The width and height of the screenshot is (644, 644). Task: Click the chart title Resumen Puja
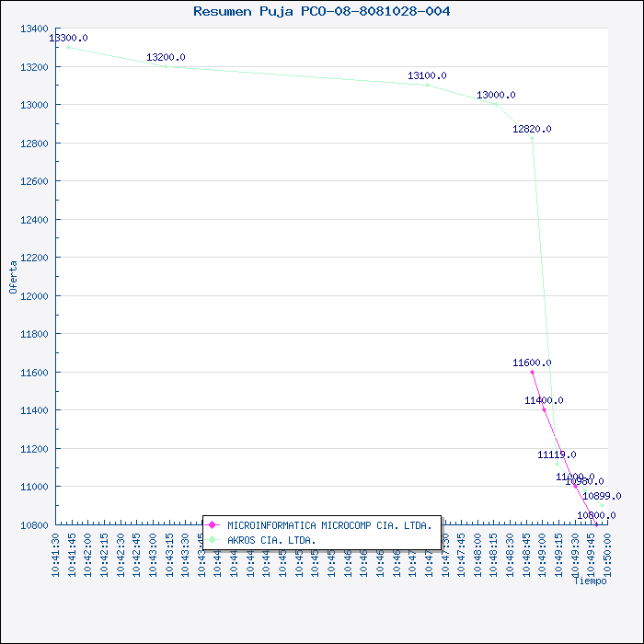point(321,12)
